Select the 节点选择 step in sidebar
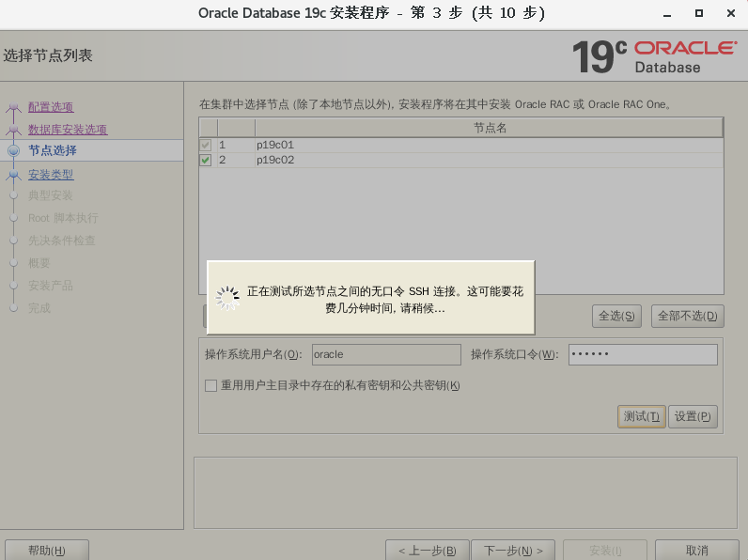Screen dimensions: 748x560 [x=52, y=150]
